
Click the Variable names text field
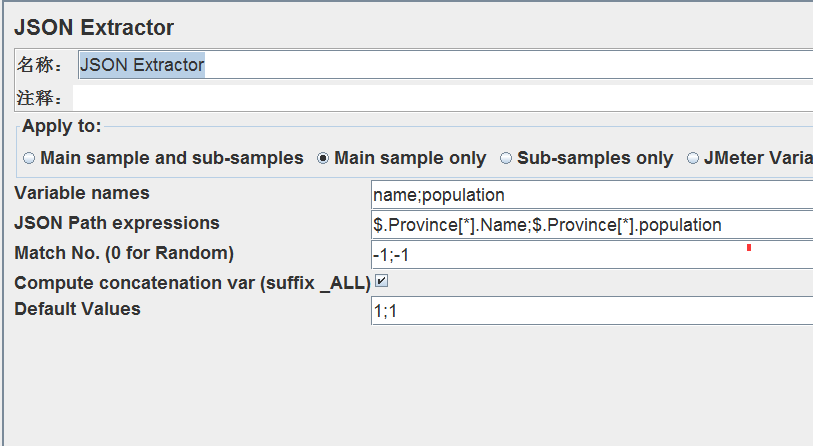[590, 194]
